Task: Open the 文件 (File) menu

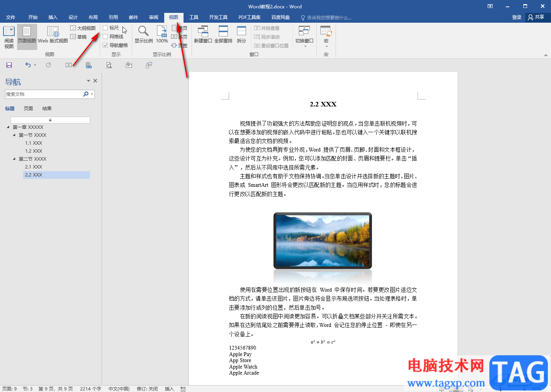Action: pyautogui.click(x=11, y=17)
